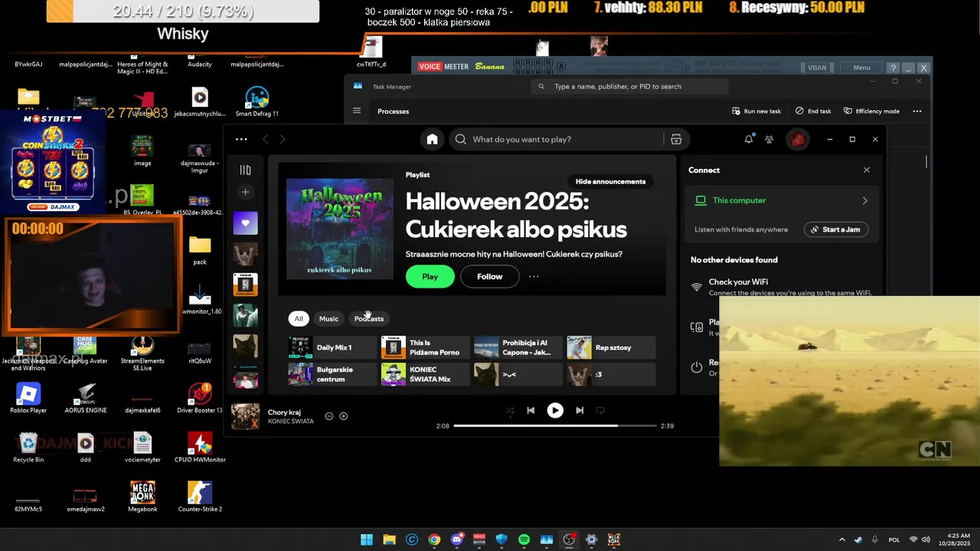Open Roblox Player desktop shortcut
Image resolution: width=980 pixels, height=551 pixels.
(28, 398)
